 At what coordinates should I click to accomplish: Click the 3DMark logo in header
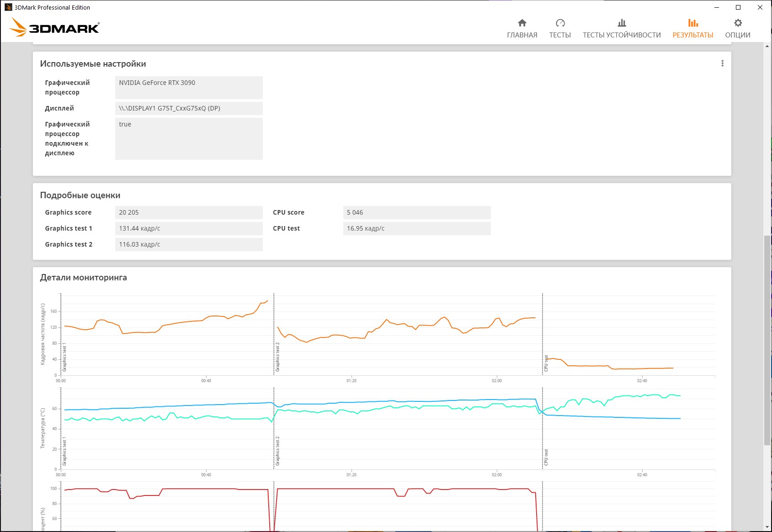tap(54, 27)
